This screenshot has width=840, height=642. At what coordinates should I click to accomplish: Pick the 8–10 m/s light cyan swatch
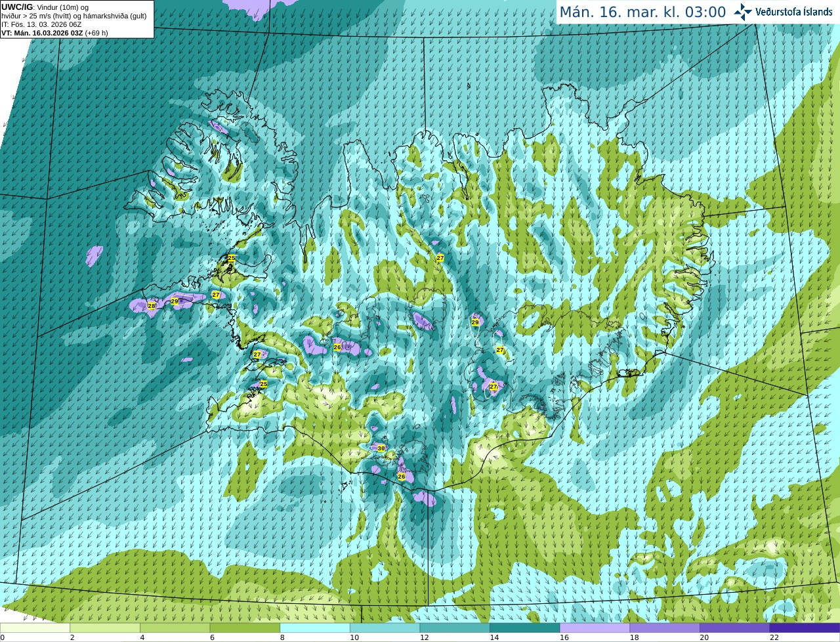315,628
